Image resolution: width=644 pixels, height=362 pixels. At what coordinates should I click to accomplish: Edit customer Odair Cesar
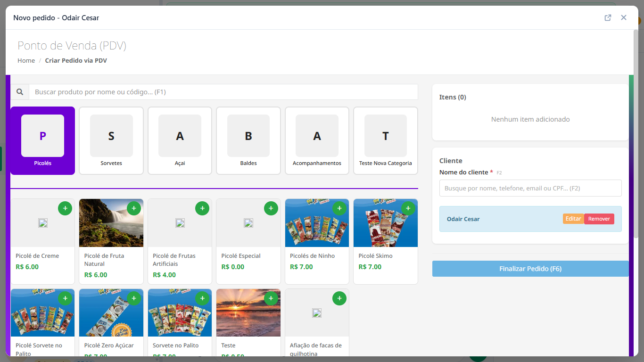pos(573,219)
